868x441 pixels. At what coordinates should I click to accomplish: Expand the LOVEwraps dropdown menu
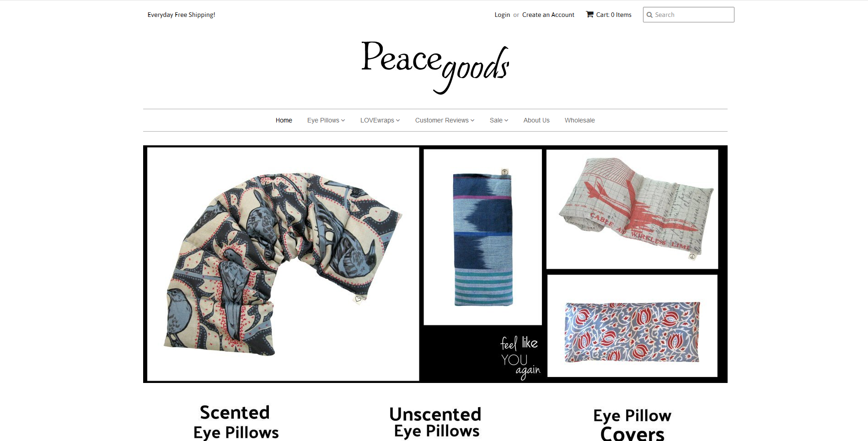point(380,120)
